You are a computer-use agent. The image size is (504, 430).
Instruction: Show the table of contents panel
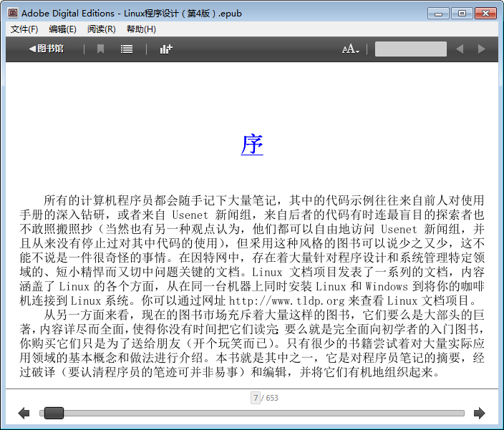pyautogui.click(x=127, y=49)
